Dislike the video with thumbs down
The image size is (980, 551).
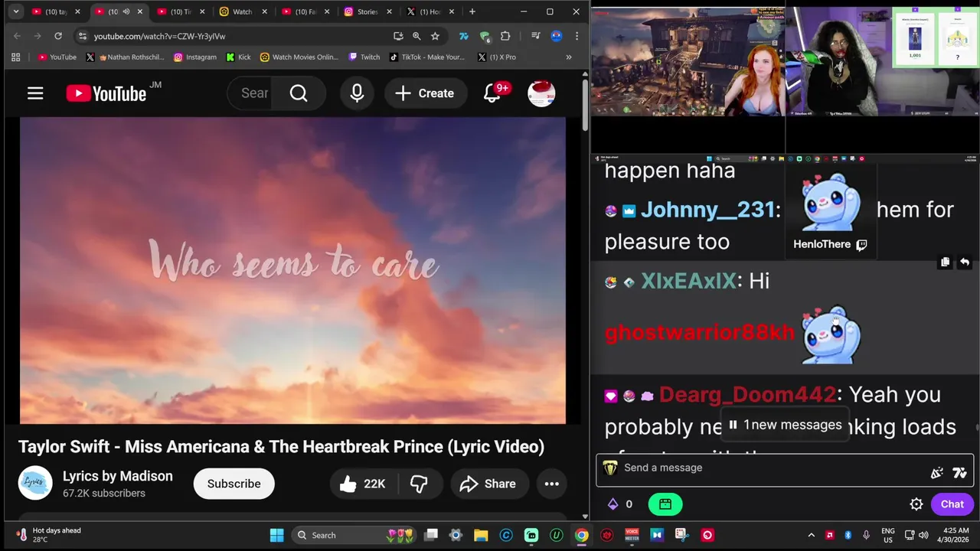pyautogui.click(x=419, y=484)
